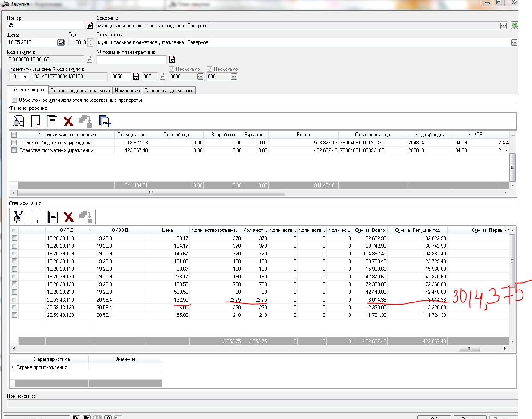Open the lookup ellipsis for Получатель field
This screenshot has height=419, width=532.
pyautogui.click(x=514, y=42)
